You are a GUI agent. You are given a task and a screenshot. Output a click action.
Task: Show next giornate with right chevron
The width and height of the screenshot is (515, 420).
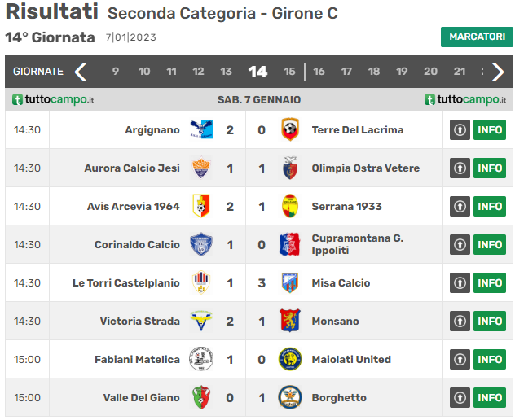coord(497,72)
